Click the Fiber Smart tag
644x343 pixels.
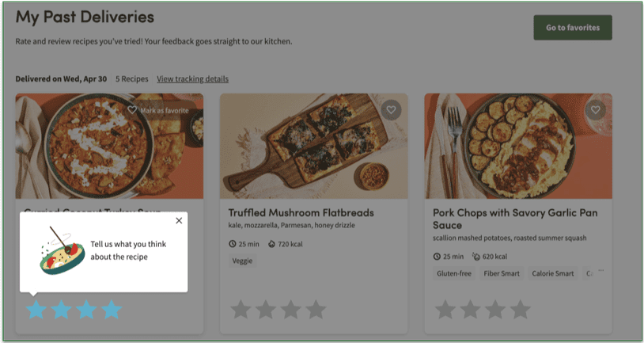tap(502, 274)
